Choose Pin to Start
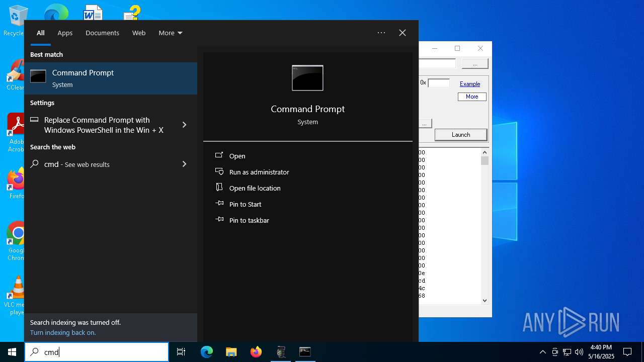The height and width of the screenshot is (362, 644). (x=245, y=204)
